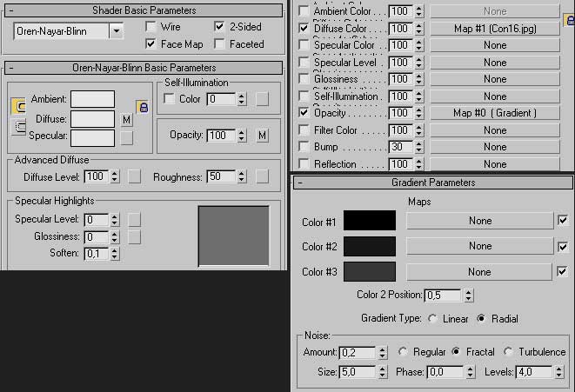Collapse the Gradient Parameters rollout

[298, 183]
